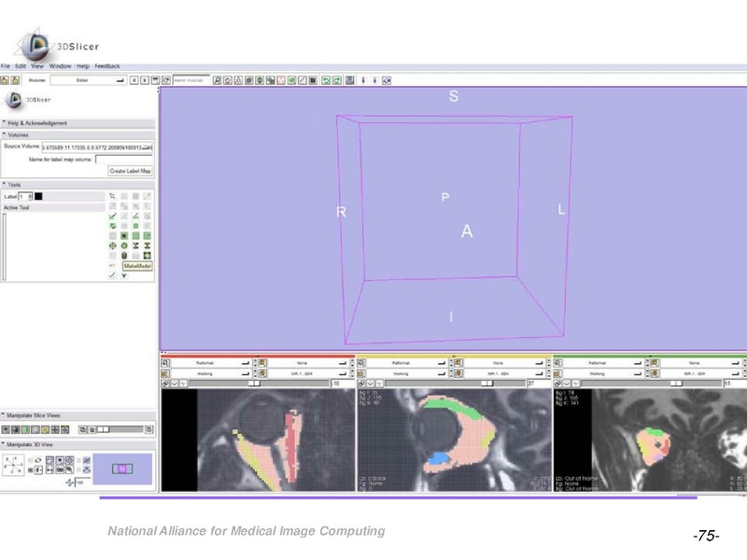The width and height of the screenshot is (747, 560).
Task: Click the black label color swatch
Action: [x=38, y=196]
